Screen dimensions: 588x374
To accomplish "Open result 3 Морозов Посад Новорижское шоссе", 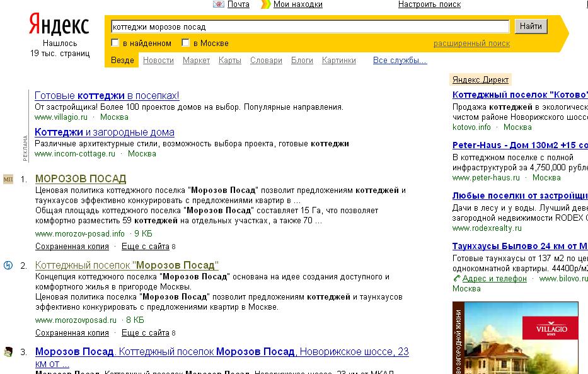I will 222,357.
